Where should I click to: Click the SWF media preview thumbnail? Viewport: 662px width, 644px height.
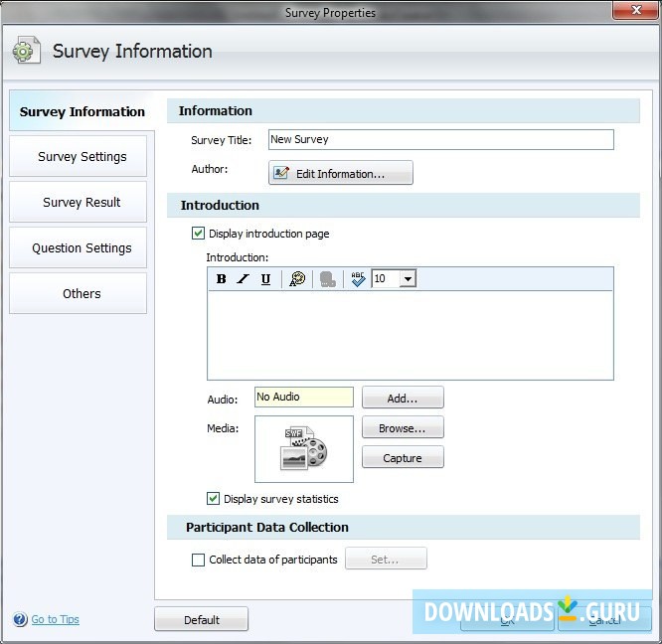click(x=304, y=449)
